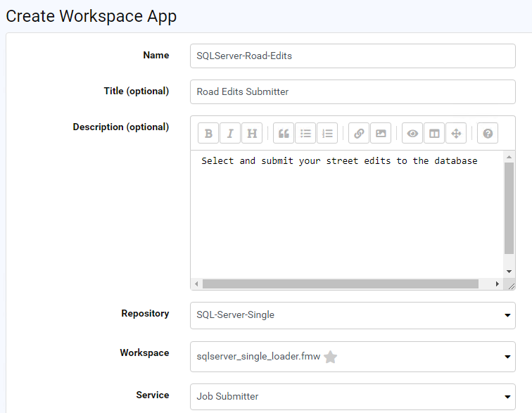Toggle the preview eye icon
The width and height of the screenshot is (532, 413).
[x=412, y=133]
